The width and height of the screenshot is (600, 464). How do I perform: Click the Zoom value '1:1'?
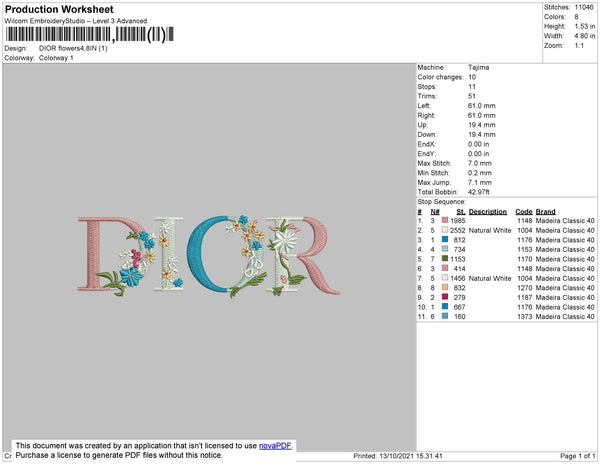[579, 46]
